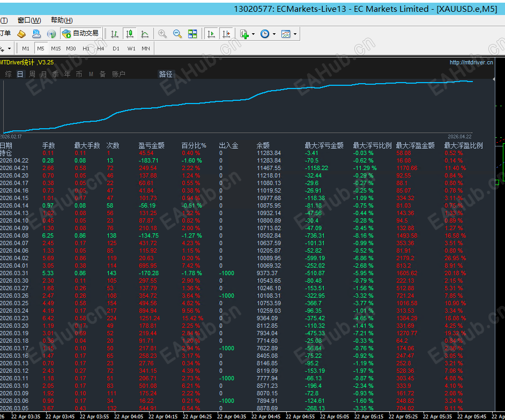Toggle chart shift icon
505x420 pixels.
coord(226,34)
